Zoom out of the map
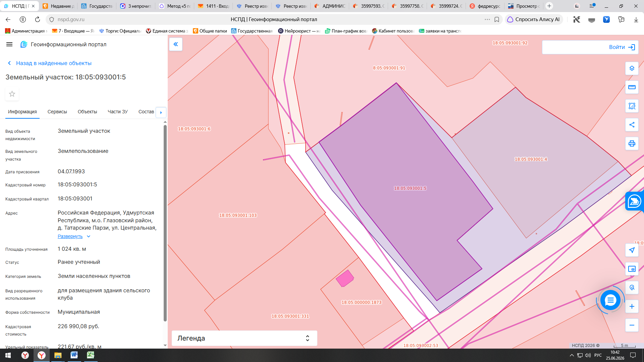Image resolution: width=644 pixels, height=362 pixels. coord(632,325)
